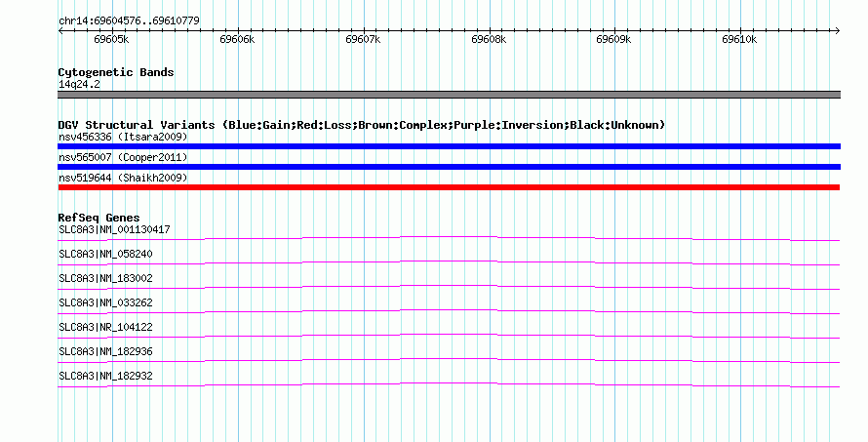868x442 pixels.
Task: Click the nsv456336 (Itsara2009) label
Action: 123,137
